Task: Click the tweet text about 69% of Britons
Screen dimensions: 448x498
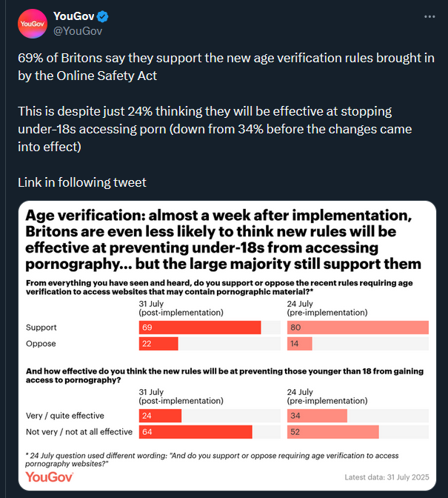Action: pyautogui.click(x=226, y=67)
